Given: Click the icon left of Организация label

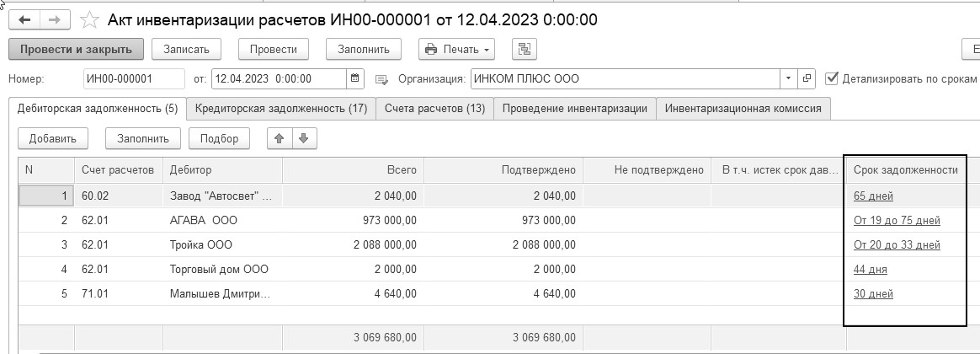Looking at the screenshot, I should click(381, 79).
